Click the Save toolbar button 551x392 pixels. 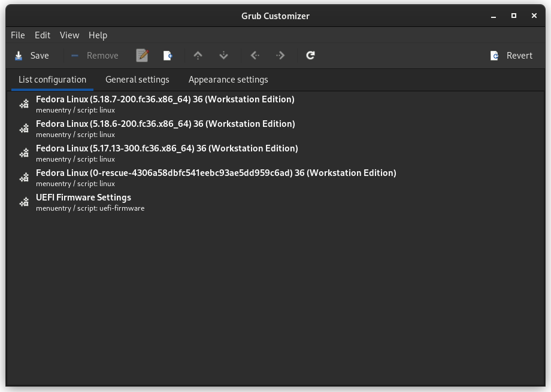pyautogui.click(x=32, y=56)
